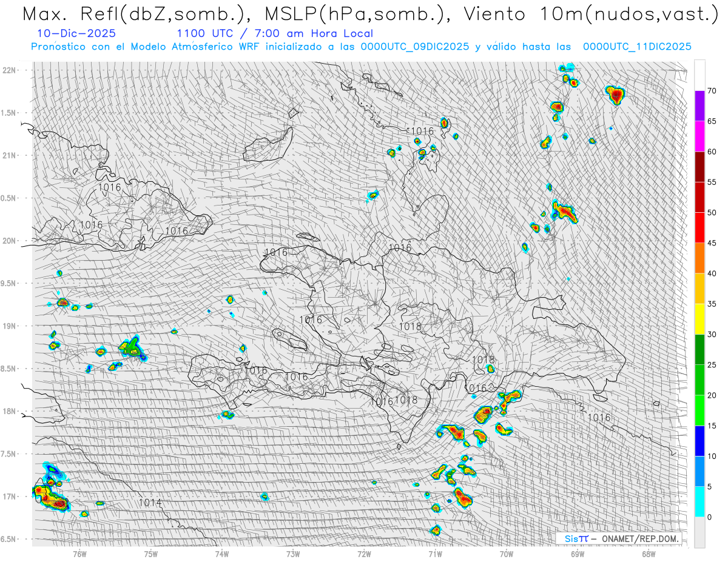Select the orange 40–45 dBZ color band
This screenshot has width=728, height=562.
(699, 258)
